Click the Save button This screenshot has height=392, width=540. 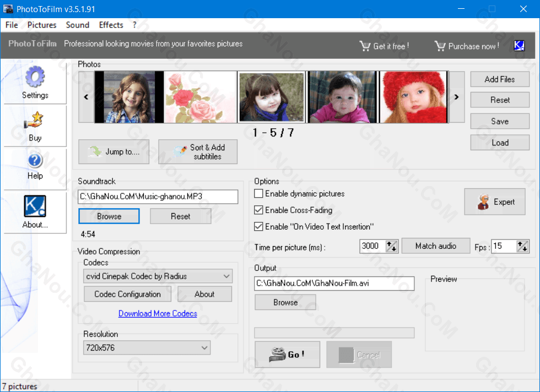click(500, 121)
